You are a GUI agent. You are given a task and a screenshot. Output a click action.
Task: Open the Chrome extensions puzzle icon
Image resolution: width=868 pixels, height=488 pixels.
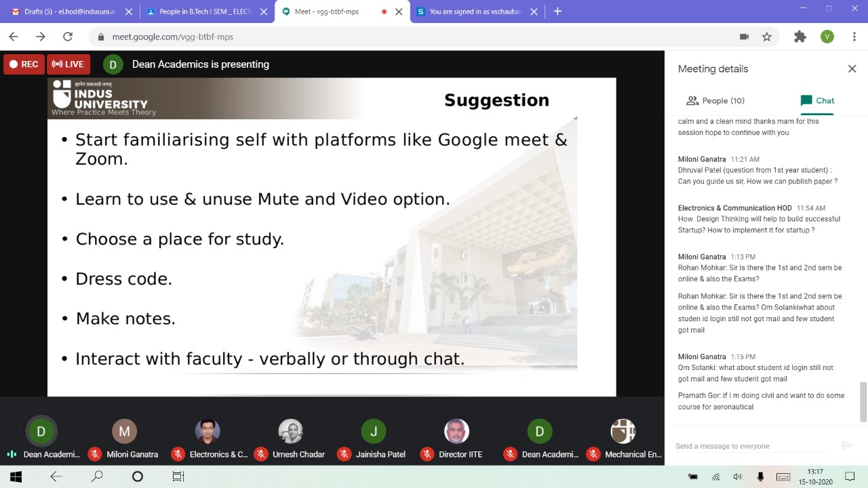coord(800,37)
